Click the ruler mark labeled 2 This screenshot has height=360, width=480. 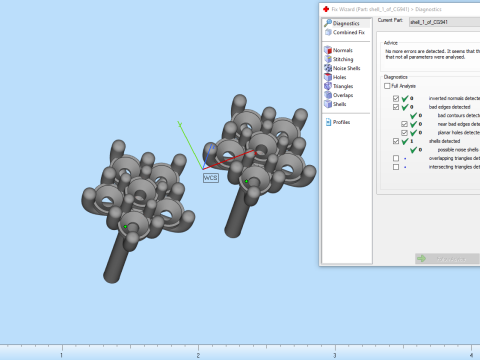tap(198, 355)
